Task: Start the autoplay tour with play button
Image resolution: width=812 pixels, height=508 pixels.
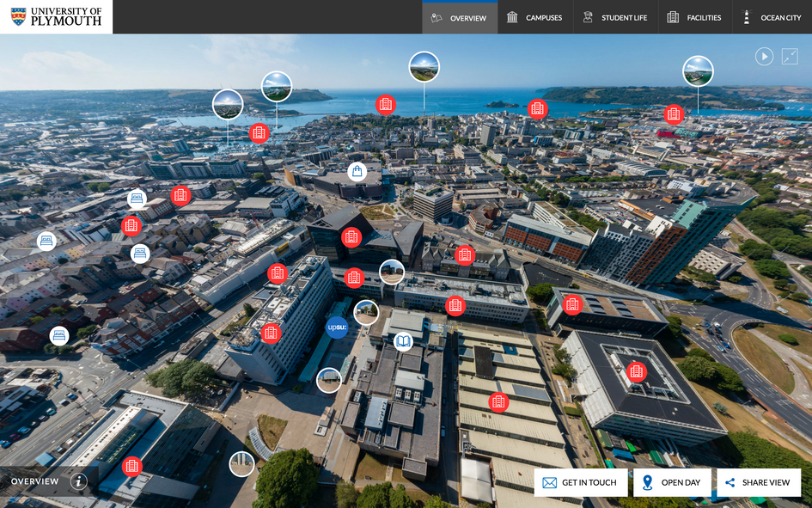Action: coord(764,56)
